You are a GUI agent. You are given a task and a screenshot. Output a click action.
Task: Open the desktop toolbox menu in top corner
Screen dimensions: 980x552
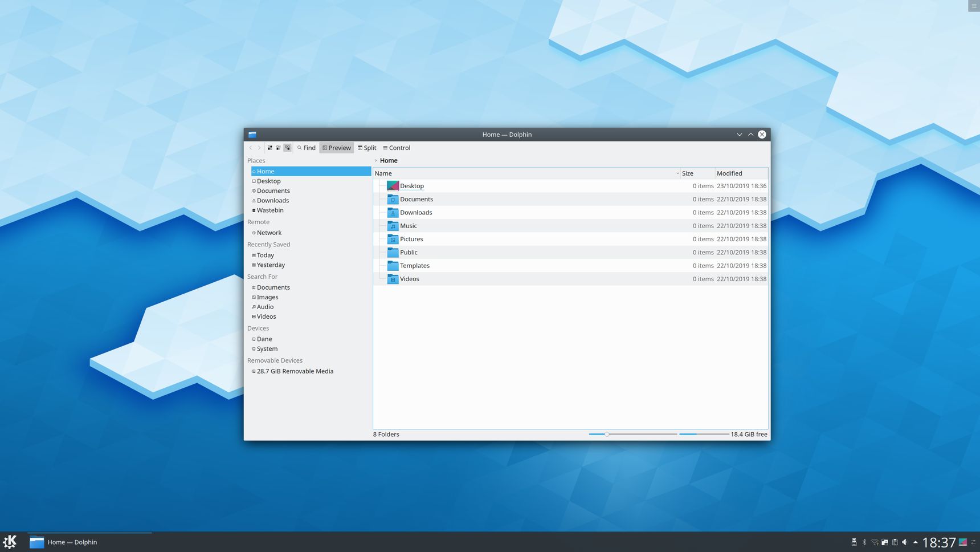pos(974,6)
